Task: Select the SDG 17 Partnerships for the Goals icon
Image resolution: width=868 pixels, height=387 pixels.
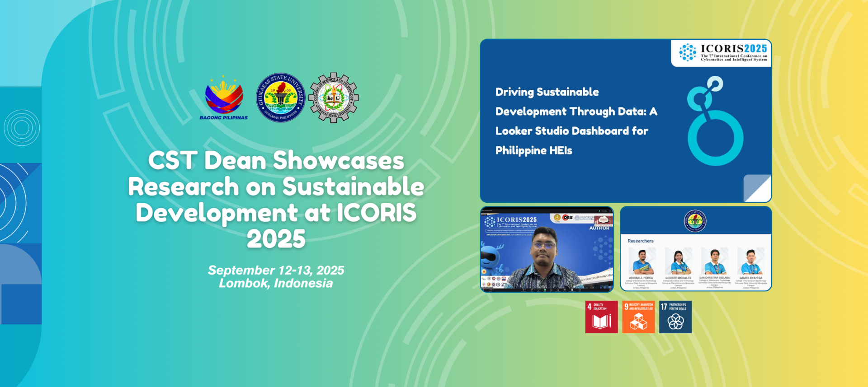Action: 675,317
